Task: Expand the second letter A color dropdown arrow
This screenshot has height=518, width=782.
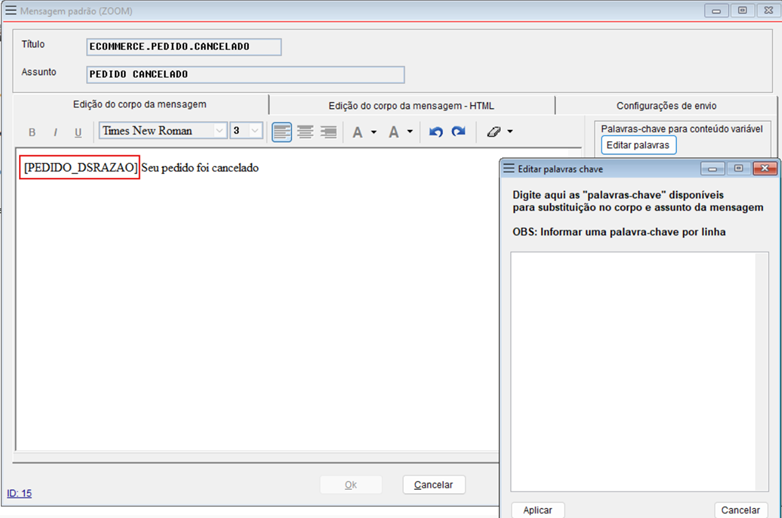Action: pos(410,132)
